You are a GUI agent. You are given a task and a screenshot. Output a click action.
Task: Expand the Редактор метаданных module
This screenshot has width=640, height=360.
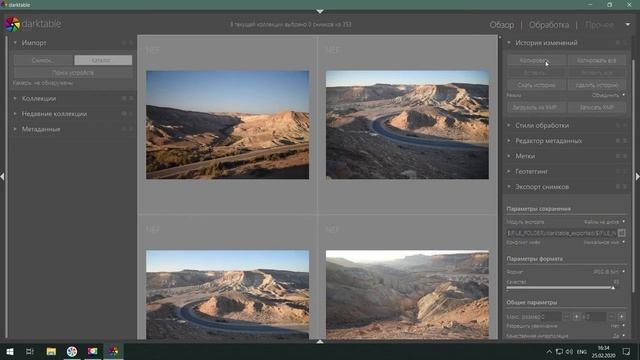click(x=509, y=141)
